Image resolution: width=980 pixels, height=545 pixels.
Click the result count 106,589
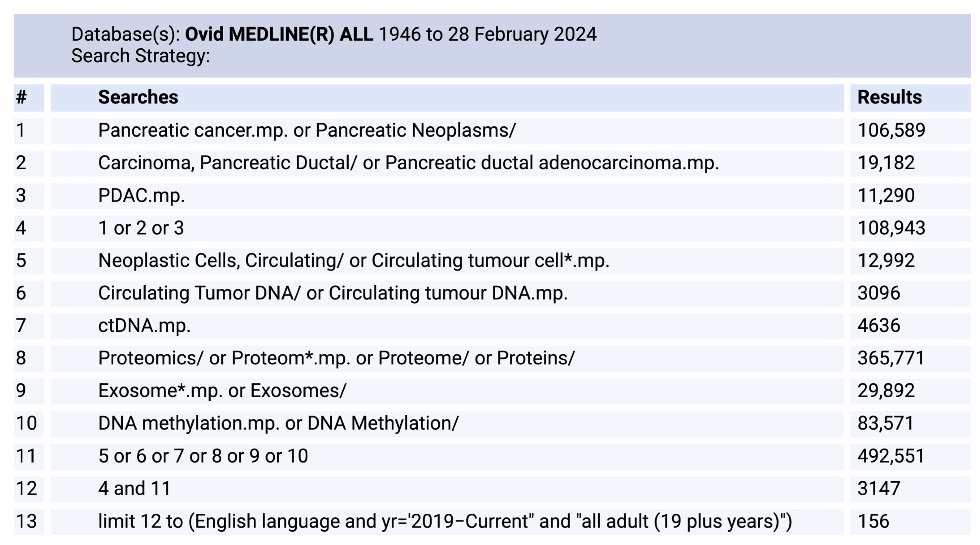click(x=891, y=130)
